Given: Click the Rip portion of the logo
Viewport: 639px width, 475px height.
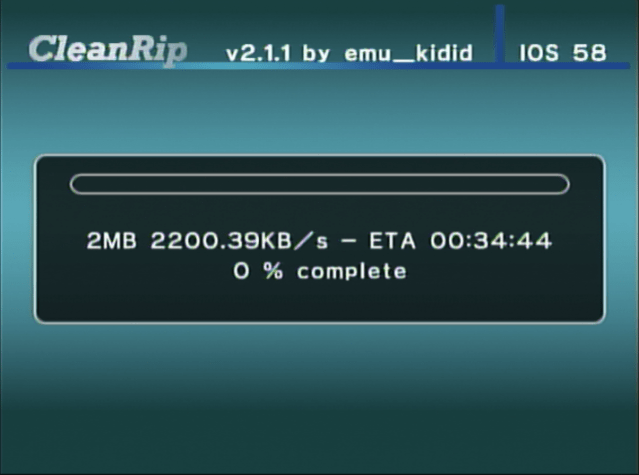Looking at the screenshot, I should click(161, 52).
